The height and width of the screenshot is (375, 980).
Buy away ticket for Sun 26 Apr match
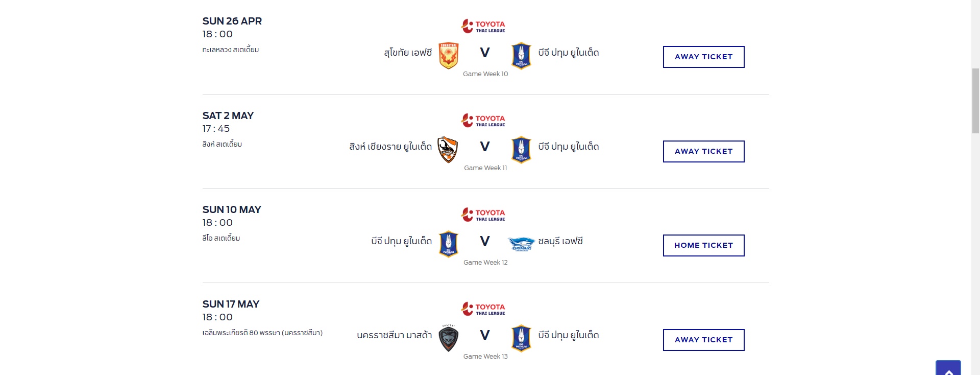pyautogui.click(x=703, y=57)
